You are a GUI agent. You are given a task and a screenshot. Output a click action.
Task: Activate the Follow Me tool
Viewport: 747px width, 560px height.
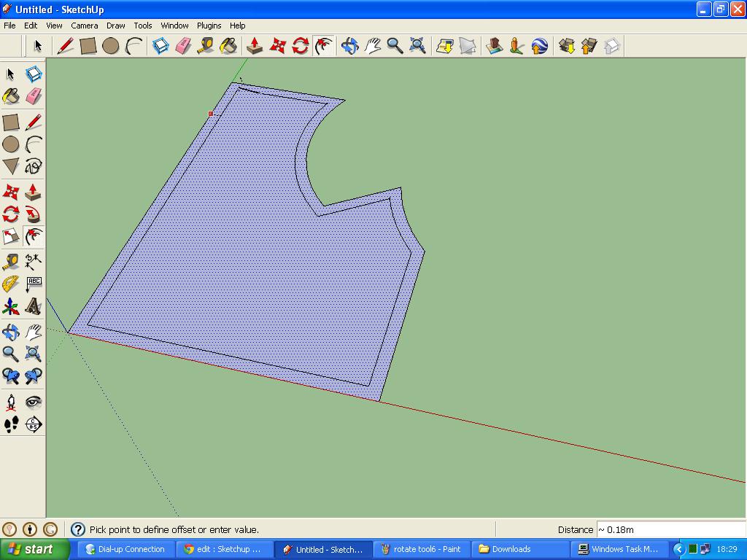tap(34, 214)
